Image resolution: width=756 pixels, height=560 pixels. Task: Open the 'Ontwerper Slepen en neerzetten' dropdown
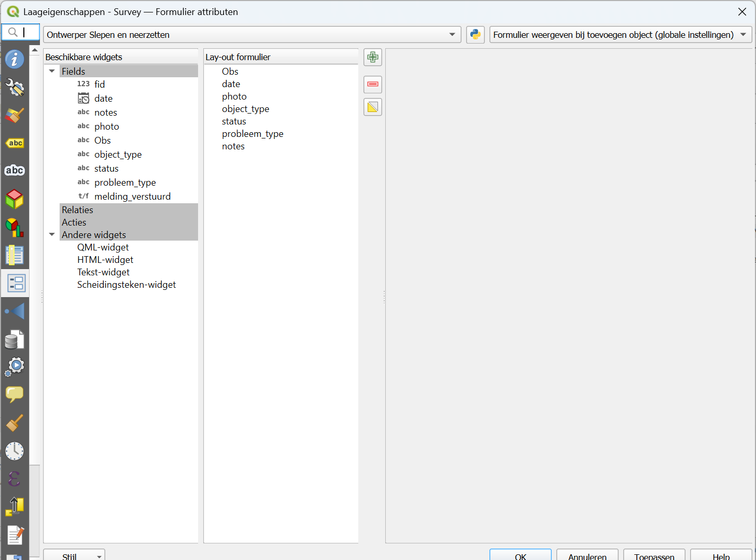252,35
